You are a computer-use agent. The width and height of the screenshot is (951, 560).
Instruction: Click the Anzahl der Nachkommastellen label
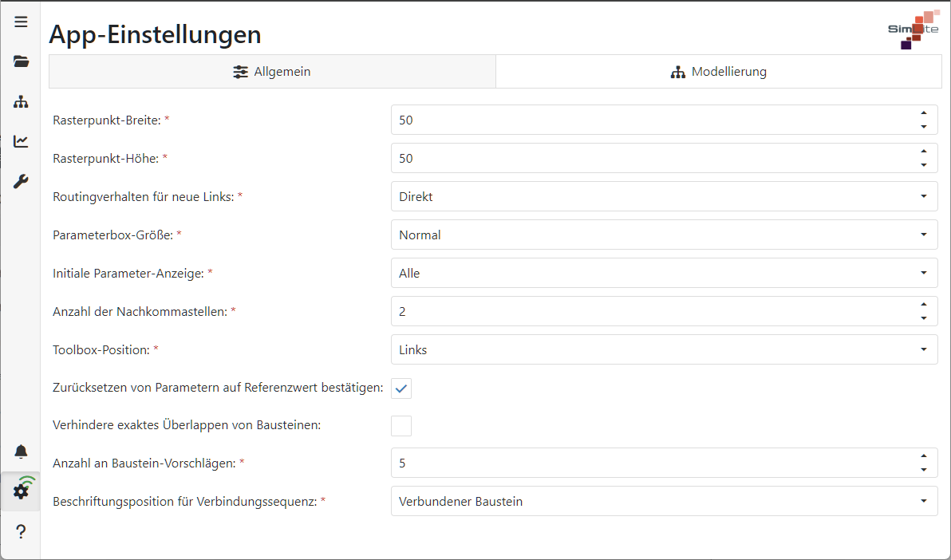tap(140, 311)
